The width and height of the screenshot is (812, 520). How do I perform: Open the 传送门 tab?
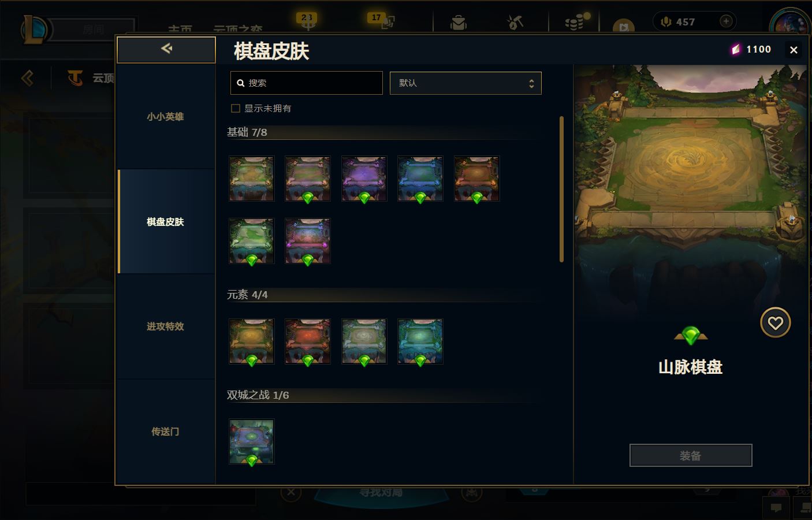point(166,432)
